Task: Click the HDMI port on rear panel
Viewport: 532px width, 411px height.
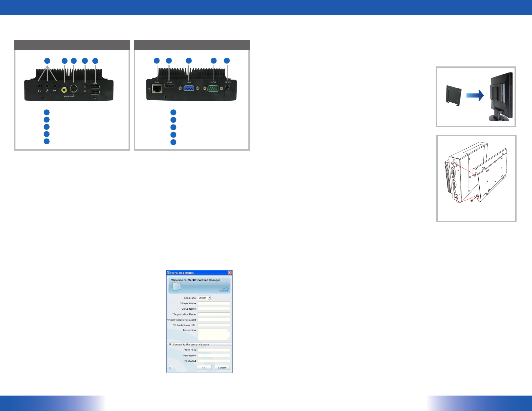Action: click(169, 87)
